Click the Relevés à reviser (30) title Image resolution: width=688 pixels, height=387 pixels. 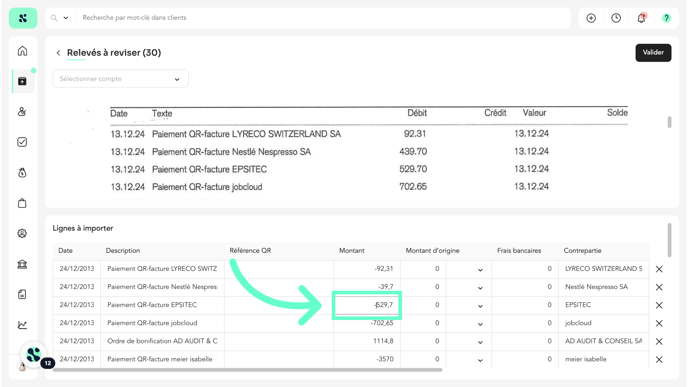point(114,53)
